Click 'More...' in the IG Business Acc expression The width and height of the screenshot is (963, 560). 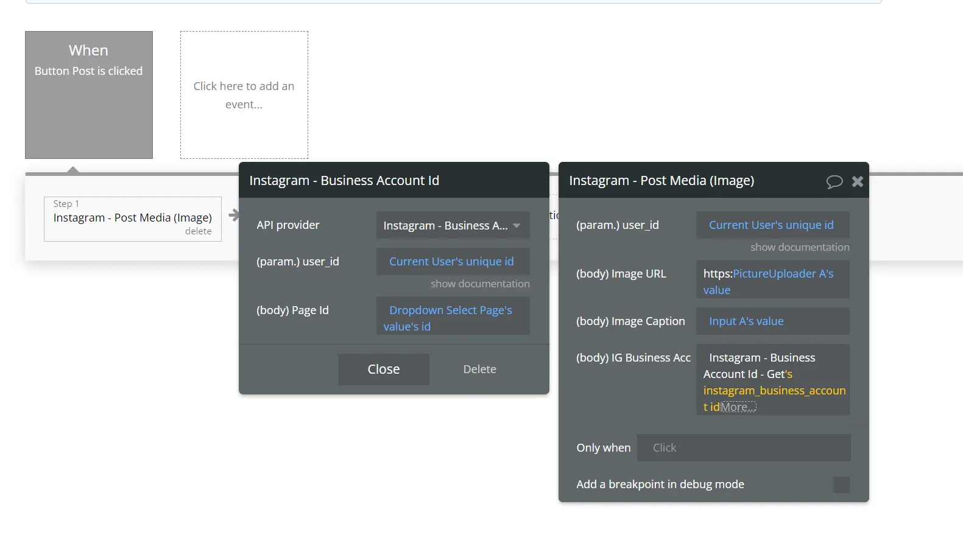tap(738, 407)
